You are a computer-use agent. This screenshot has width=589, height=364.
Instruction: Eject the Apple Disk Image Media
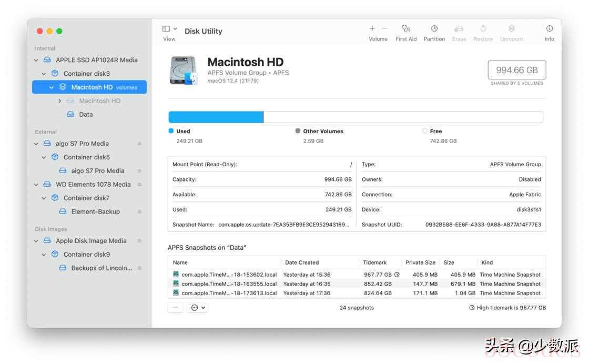pos(139,241)
